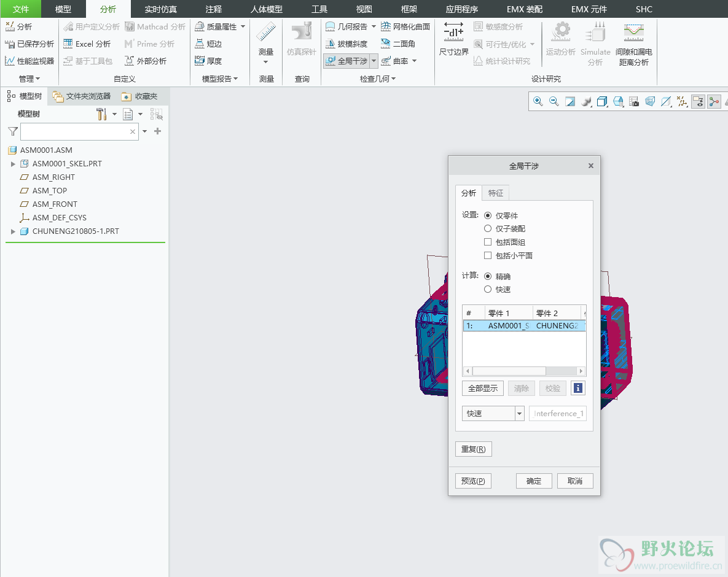Expand the ASM0001_SKEL.PRT tree node
This screenshot has width=728, height=577.
click(x=13, y=164)
